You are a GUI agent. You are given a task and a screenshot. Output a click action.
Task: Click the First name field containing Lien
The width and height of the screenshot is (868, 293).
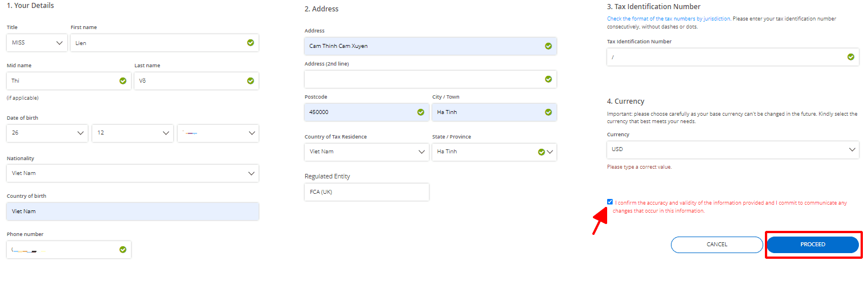(164, 43)
